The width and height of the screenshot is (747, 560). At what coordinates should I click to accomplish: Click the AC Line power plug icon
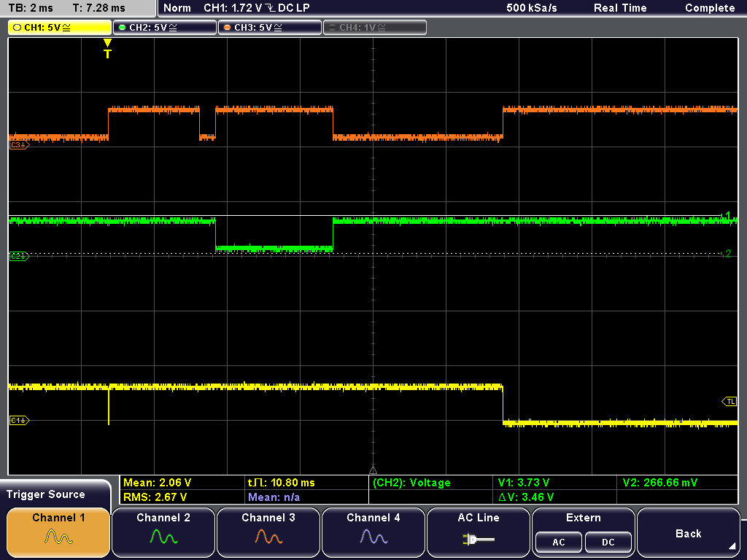tap(479, 540)
